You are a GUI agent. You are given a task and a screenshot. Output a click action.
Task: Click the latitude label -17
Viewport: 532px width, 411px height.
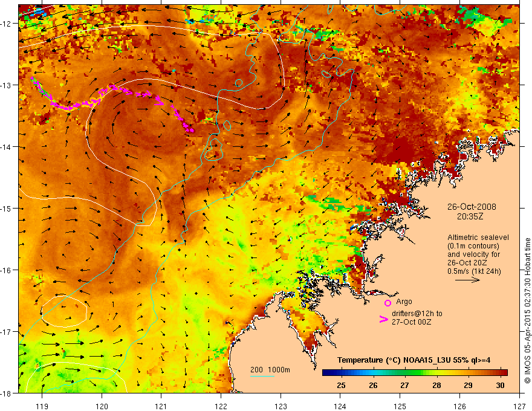(x=7, y=332)
